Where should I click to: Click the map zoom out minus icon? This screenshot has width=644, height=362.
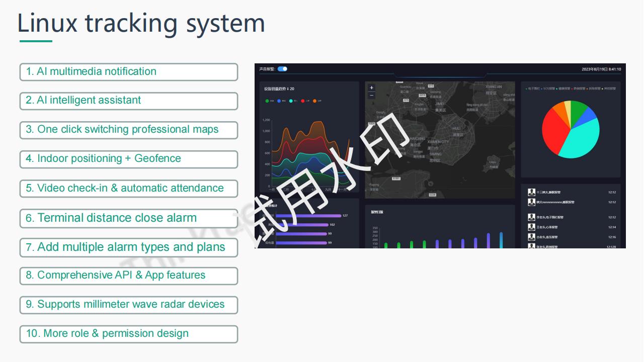tap(371, 95)
